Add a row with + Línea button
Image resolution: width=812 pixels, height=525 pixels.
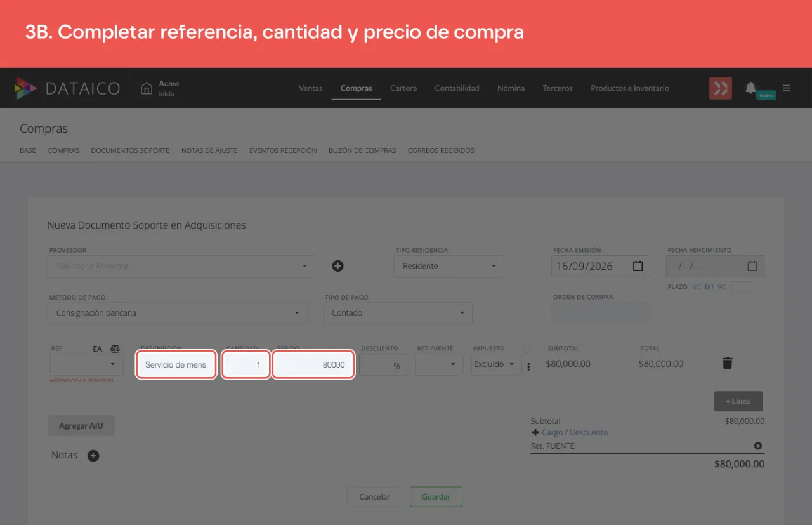coord(738,401)
